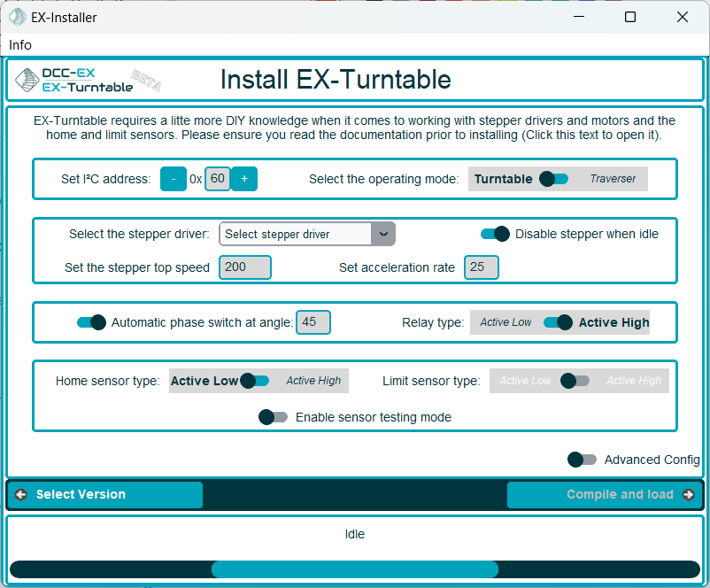Image resolution: width=710 pixels, height=588 pixels.
Task: Turn on Advanced Config switch
Action: tap(582, 460)
